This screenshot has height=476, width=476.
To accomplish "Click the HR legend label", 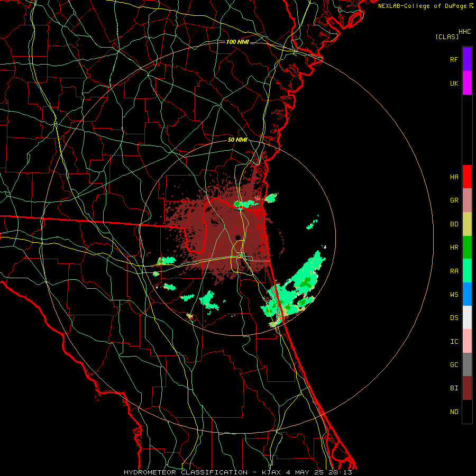I will pyautogui.click(x=454, y=248).
